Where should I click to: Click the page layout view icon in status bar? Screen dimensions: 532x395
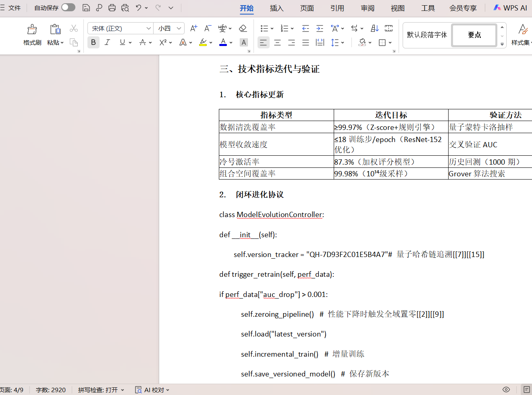(526, 389)
